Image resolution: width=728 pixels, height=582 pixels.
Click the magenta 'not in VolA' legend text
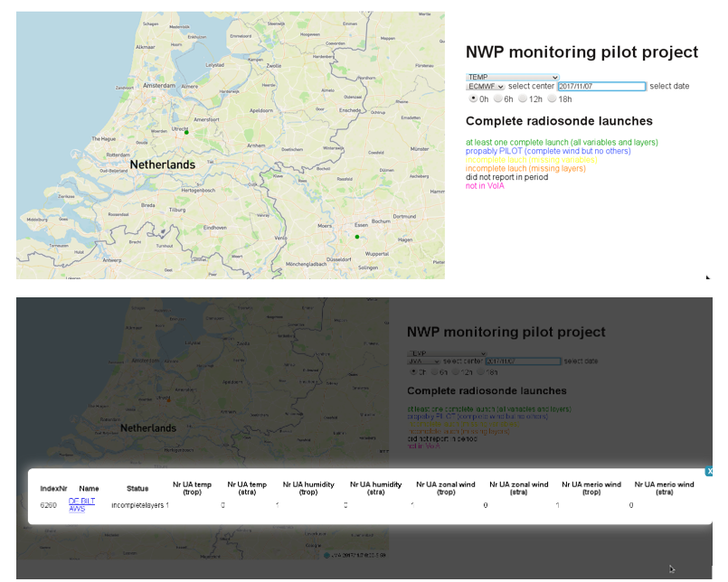coord(485,185)
